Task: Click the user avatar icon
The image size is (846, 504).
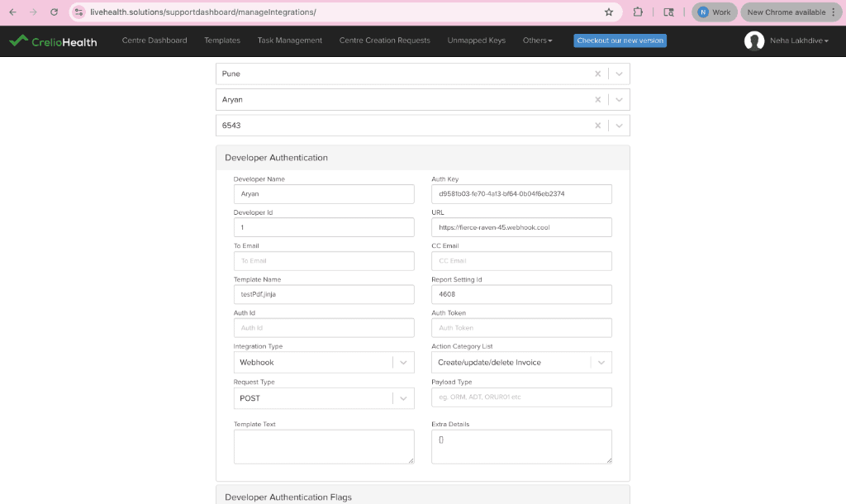Action: coord(754,40)
